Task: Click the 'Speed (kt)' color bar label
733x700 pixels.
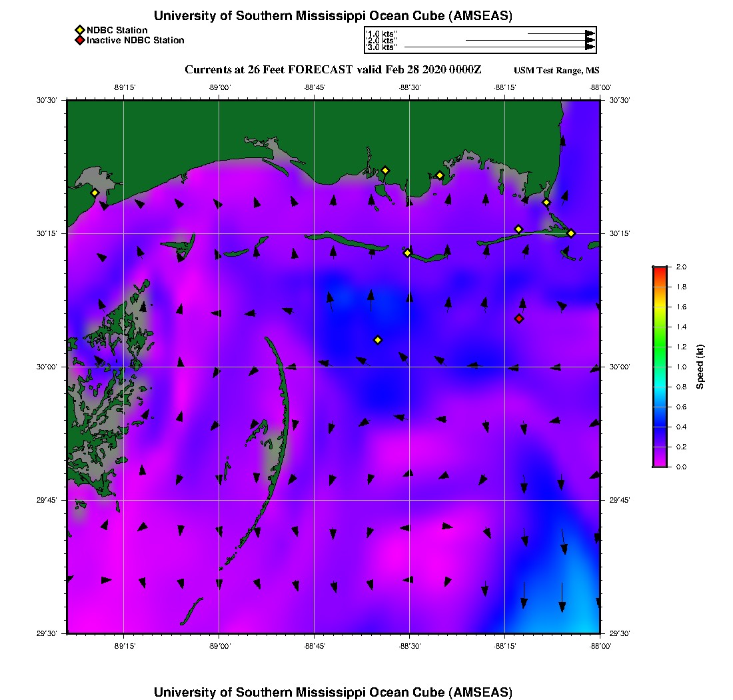Action: coord(700,367)
